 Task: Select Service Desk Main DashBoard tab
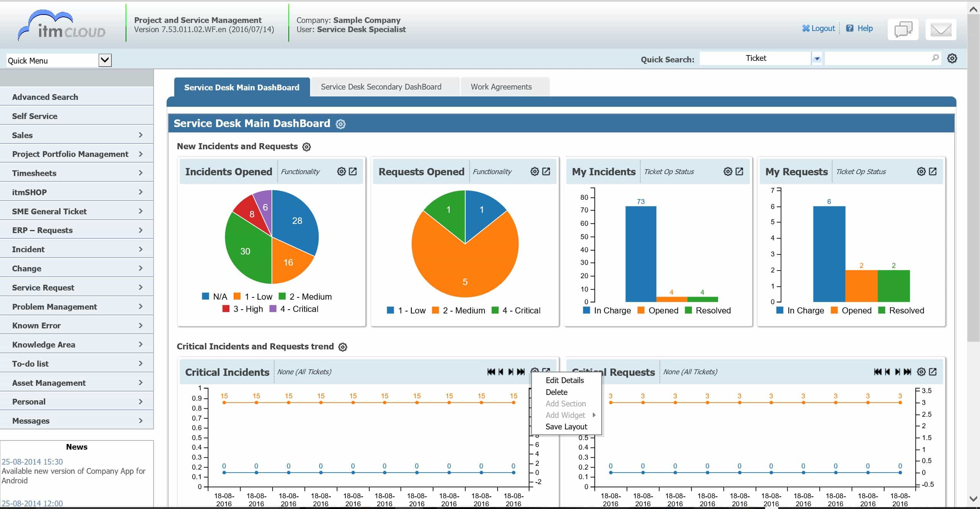(x=242, y=87)
